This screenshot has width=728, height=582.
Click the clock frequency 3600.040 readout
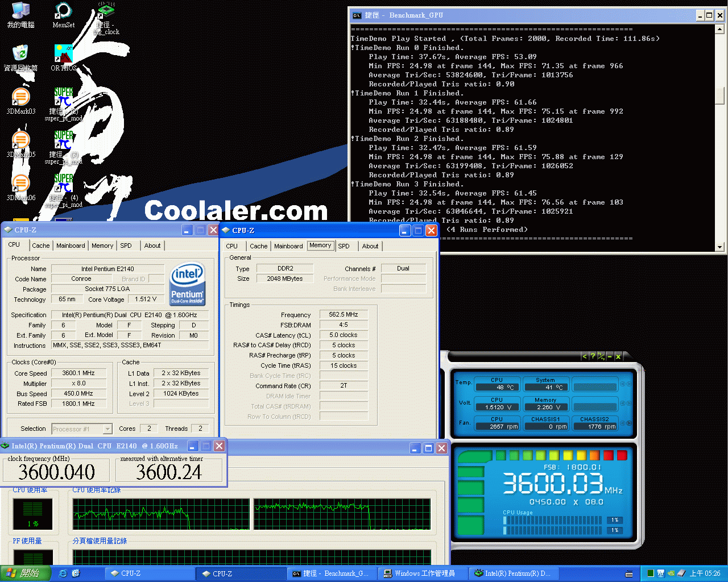(x=56, y=472)
